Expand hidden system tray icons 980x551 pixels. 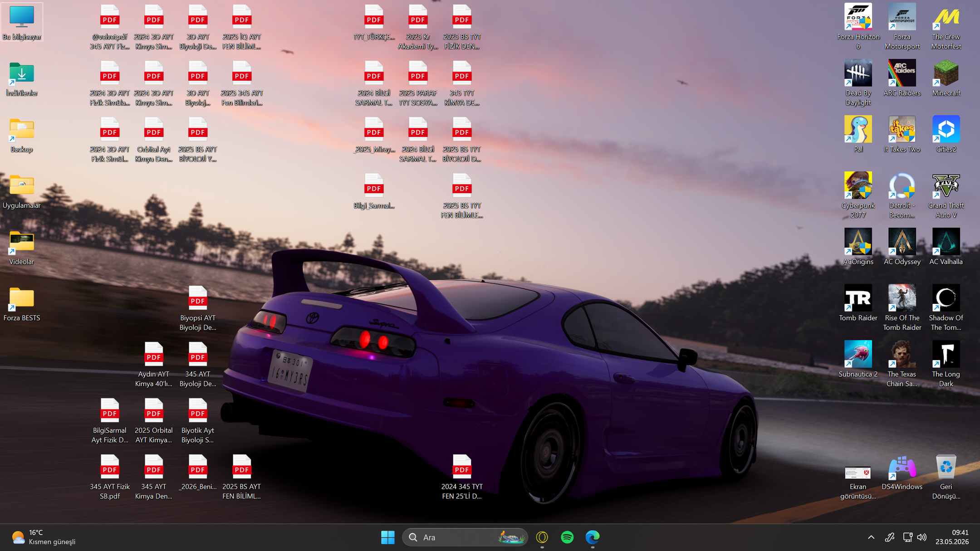coord(871,537)
